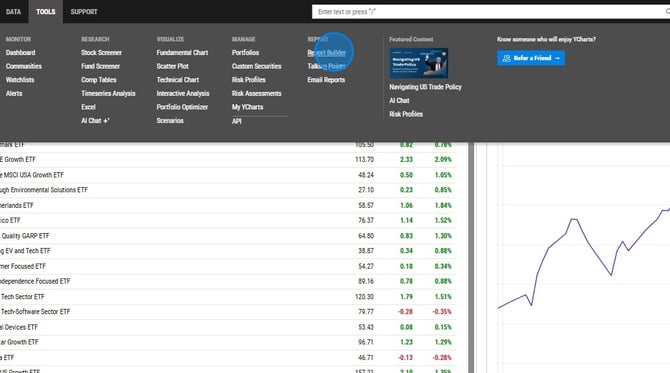The height and width of the screenshot is (373, 670).
Task: Click the percent change -0.35%
Action: click(x=442, y=312)
